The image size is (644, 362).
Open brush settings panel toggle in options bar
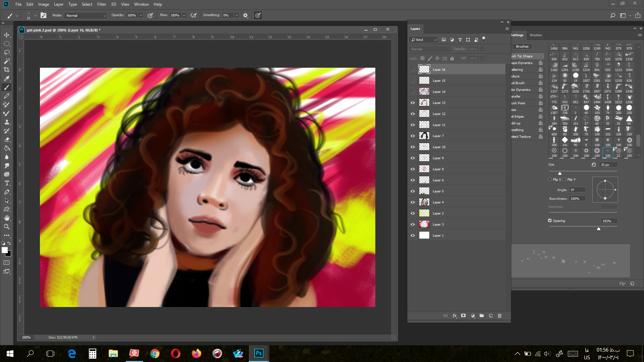(43, 15)
